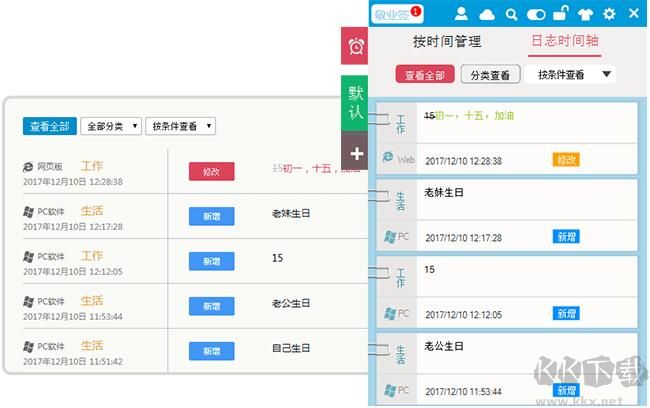This screenshot has width=650, height=408.
Task: Click the padlock lock icon
Action: (x=560, y=13)
